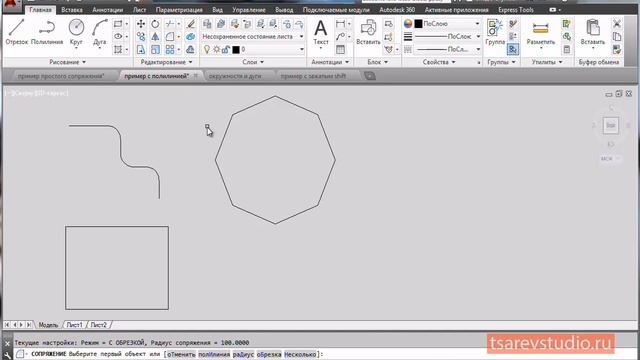Choose оТменить option in command line
This screenshot has width=640, height=360.
(181, 354)
